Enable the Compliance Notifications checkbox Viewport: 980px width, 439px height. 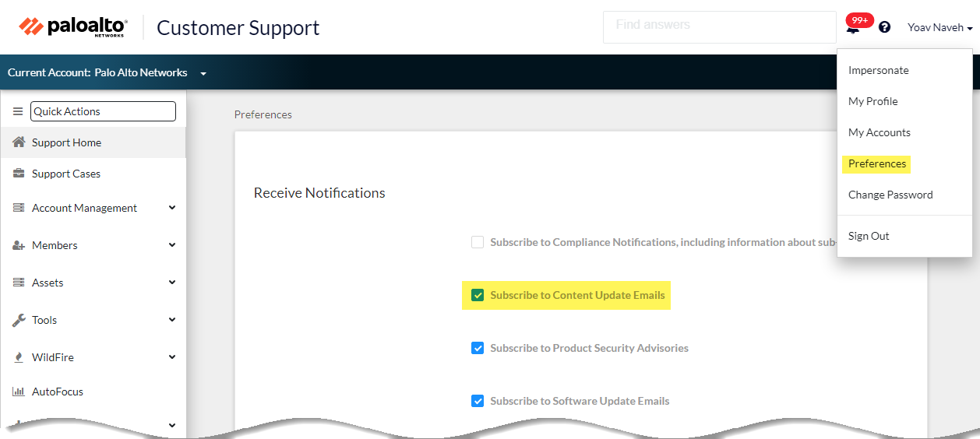tap(478, 242)
